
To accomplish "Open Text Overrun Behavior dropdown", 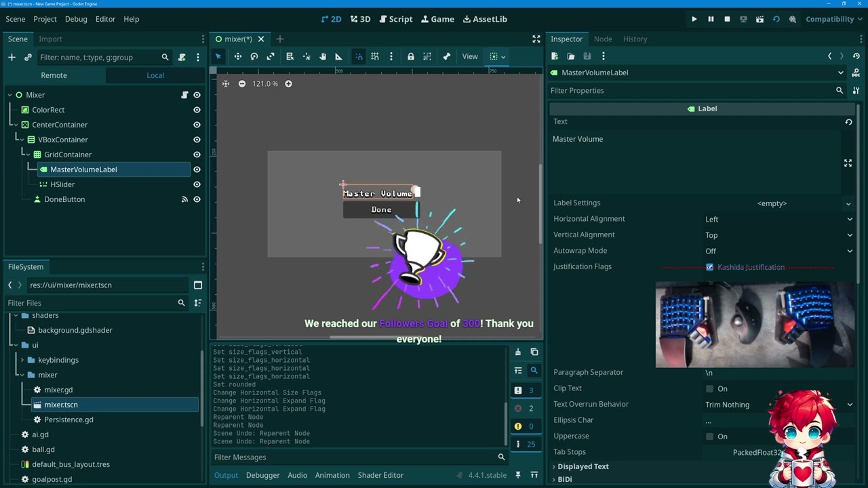I will click(778, 405).
